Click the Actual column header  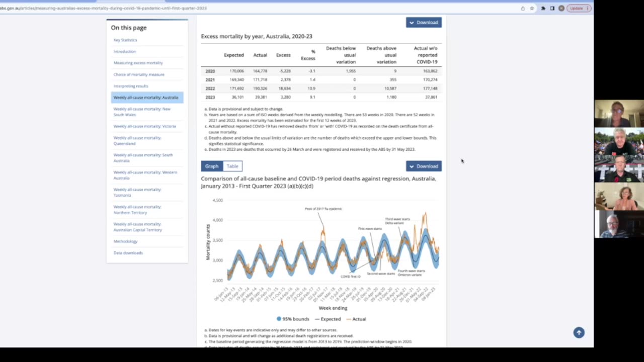260,55
